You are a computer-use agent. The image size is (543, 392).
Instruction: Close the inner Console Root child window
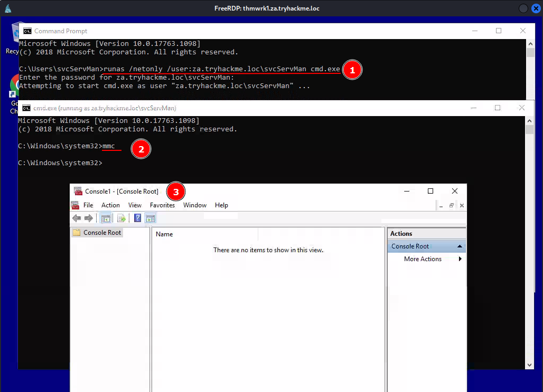[462, 206]
